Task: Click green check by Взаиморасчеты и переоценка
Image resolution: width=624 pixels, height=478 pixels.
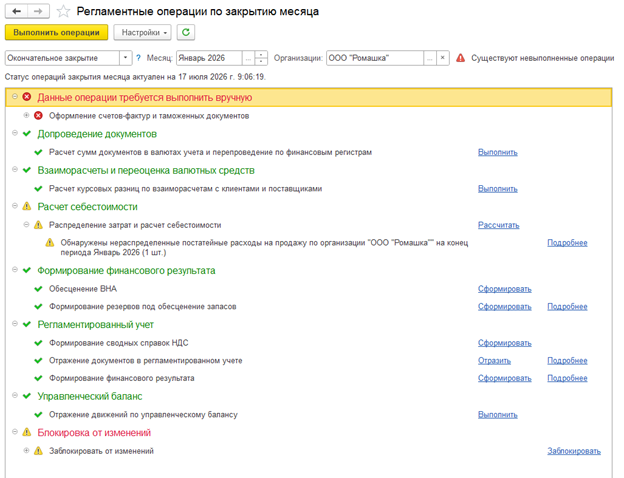Action: pyautogui.click(x=27, y=170)
